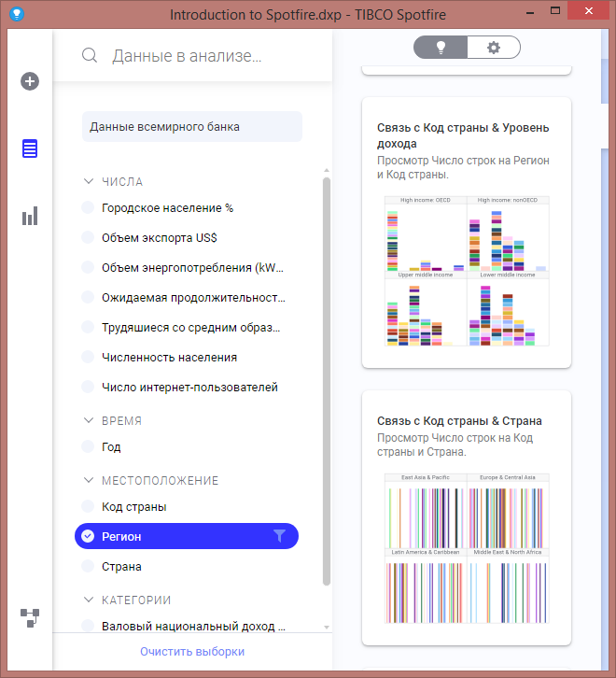The width and height of the screenshot is (616, 678).
Task: Maximize the Spotfire window
Action: (555, 10)
